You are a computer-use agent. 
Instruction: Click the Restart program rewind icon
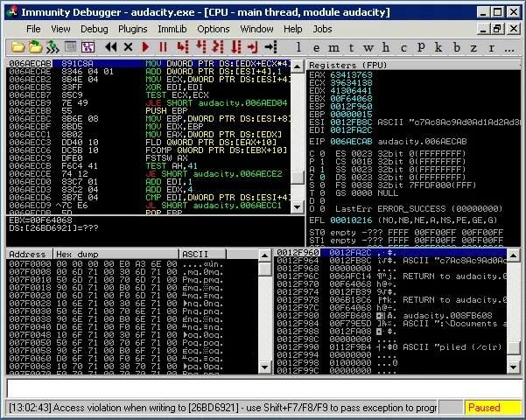click(x=111, y=46)
